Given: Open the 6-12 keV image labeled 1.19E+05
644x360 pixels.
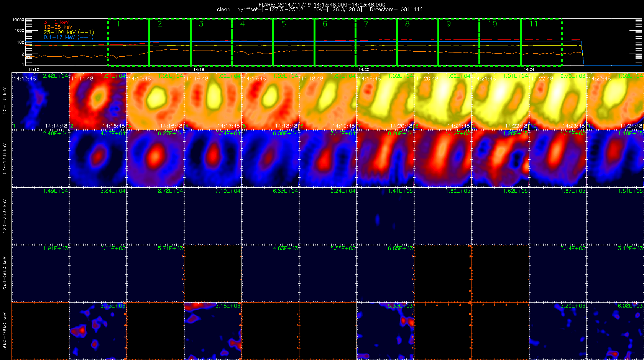Looking at the screenshot, I should pos(615,159).
